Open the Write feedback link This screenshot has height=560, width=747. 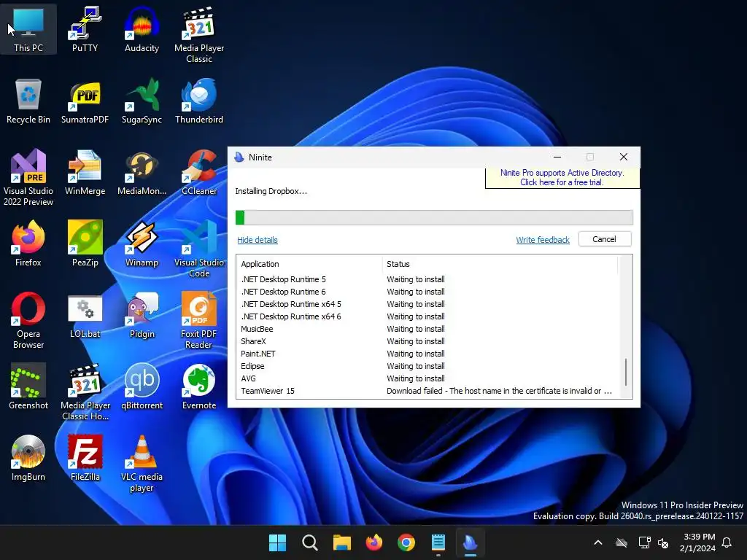pyautogui.click(x=543, y=239)
